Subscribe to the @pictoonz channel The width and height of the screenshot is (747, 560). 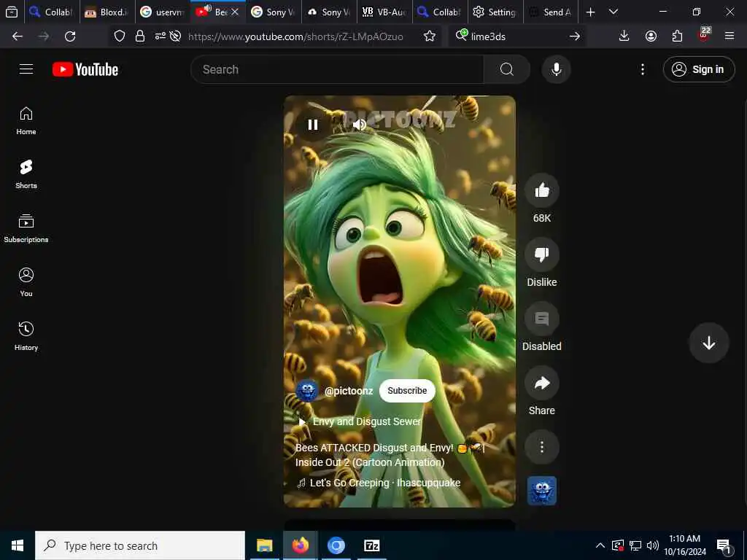click(x=407, y=391)
